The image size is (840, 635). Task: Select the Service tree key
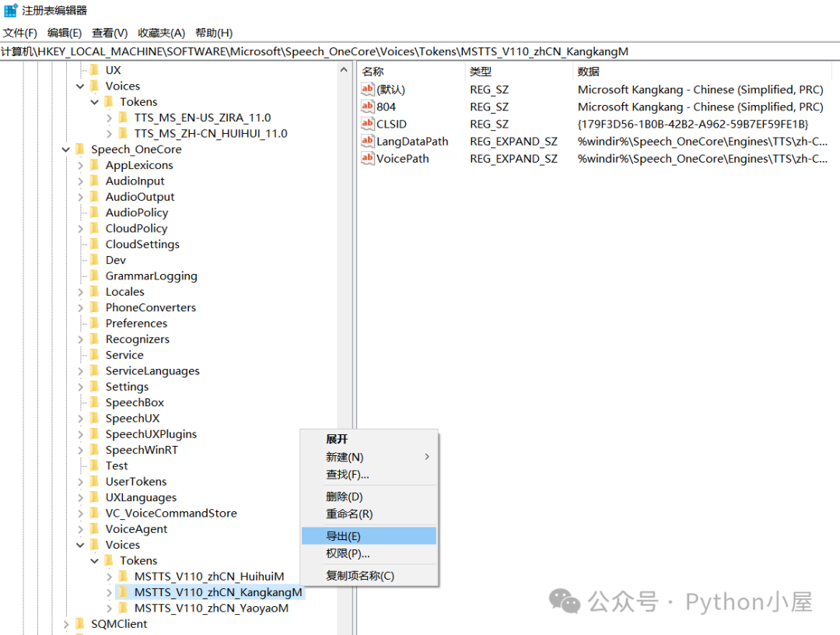pos(124,355)
